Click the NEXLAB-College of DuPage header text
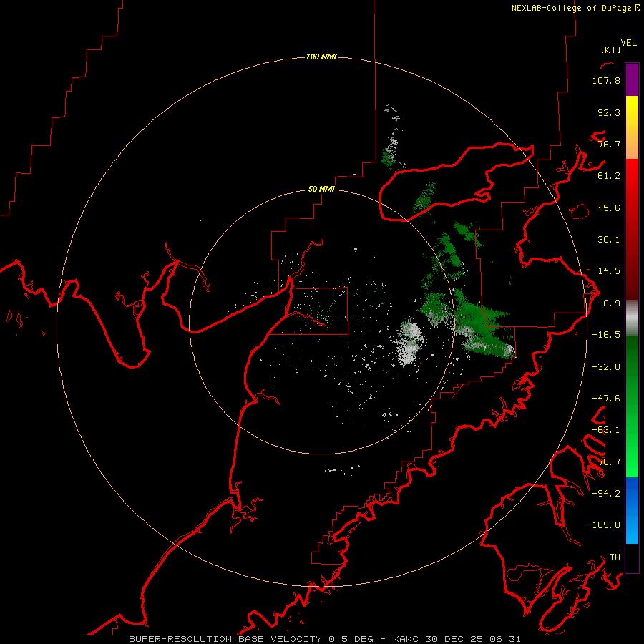 tap(575, 8)
